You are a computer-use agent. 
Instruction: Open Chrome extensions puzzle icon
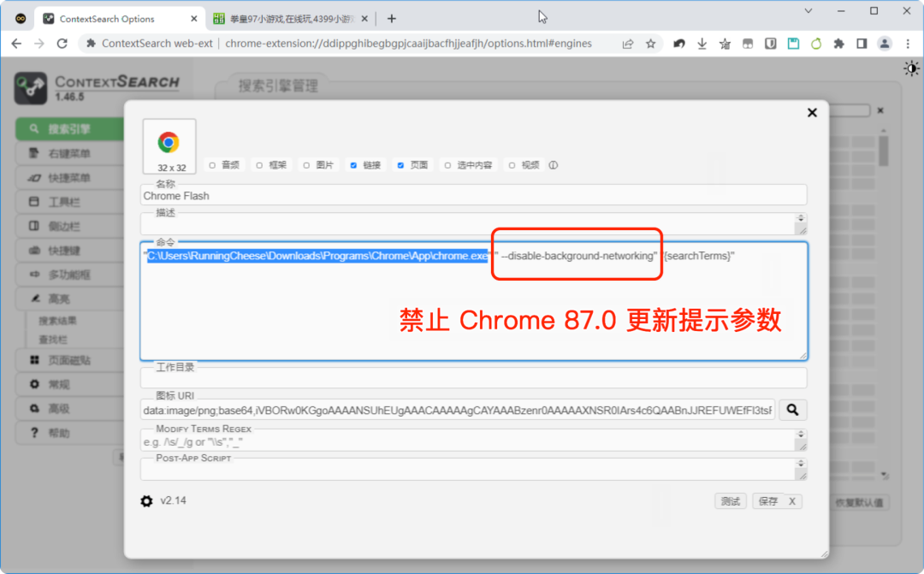(838, 43)
